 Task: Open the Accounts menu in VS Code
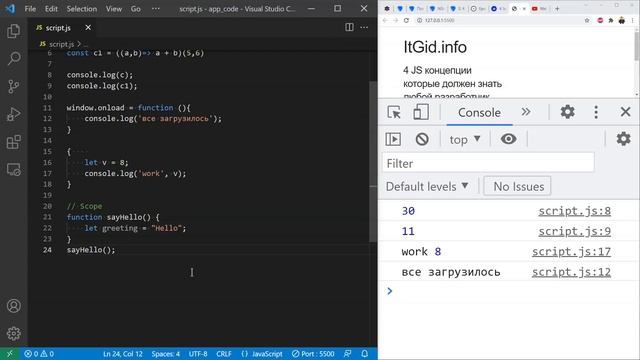13,306
